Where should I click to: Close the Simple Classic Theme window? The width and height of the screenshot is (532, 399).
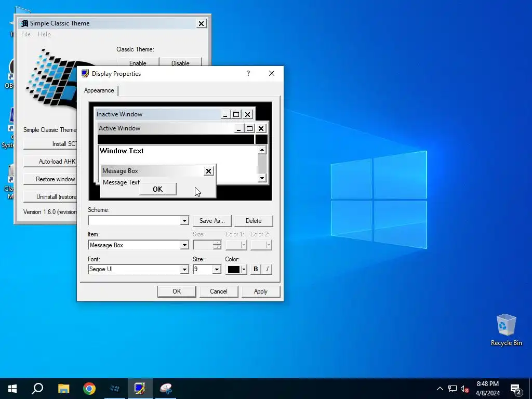[x=201, y=23]
